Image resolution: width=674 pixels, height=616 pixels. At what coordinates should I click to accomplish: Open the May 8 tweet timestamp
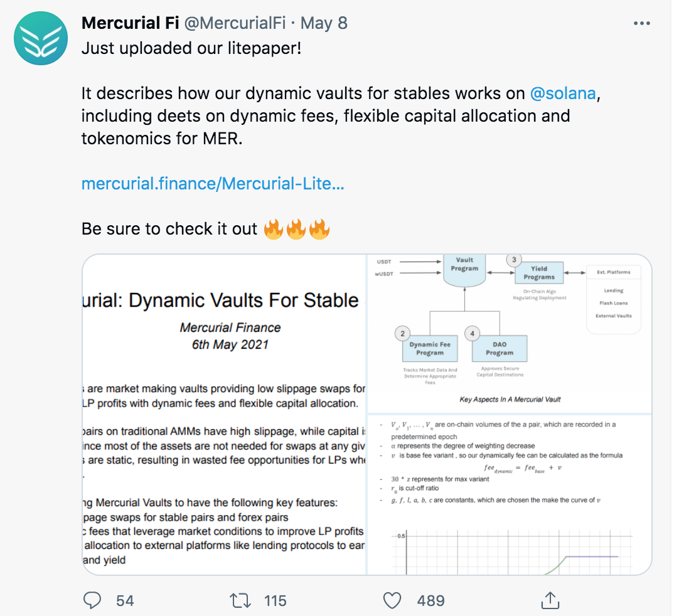[324, 24]
